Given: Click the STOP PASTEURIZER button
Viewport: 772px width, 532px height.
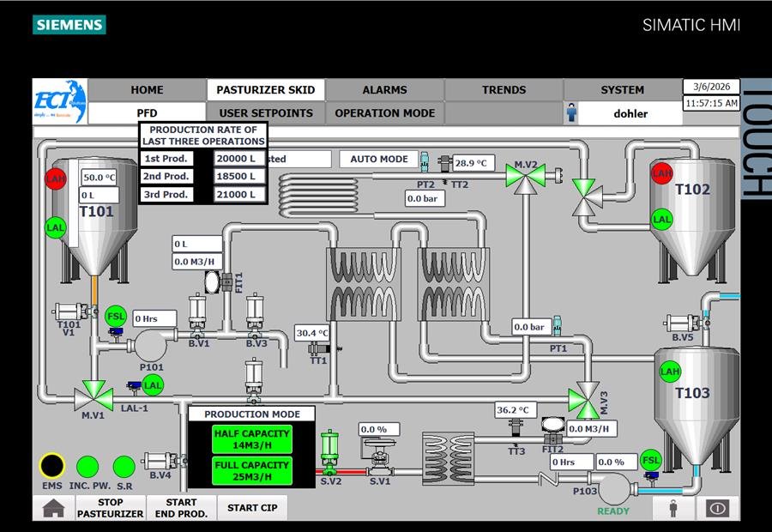Looking at the screenshot, I should (111, 508).
